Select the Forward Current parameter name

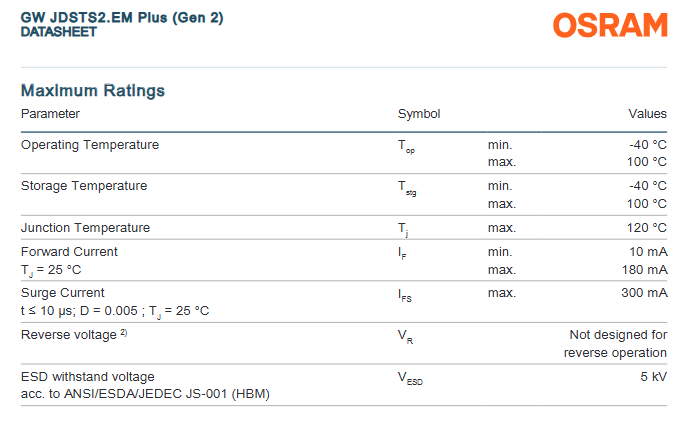click(x=69, y=252)
